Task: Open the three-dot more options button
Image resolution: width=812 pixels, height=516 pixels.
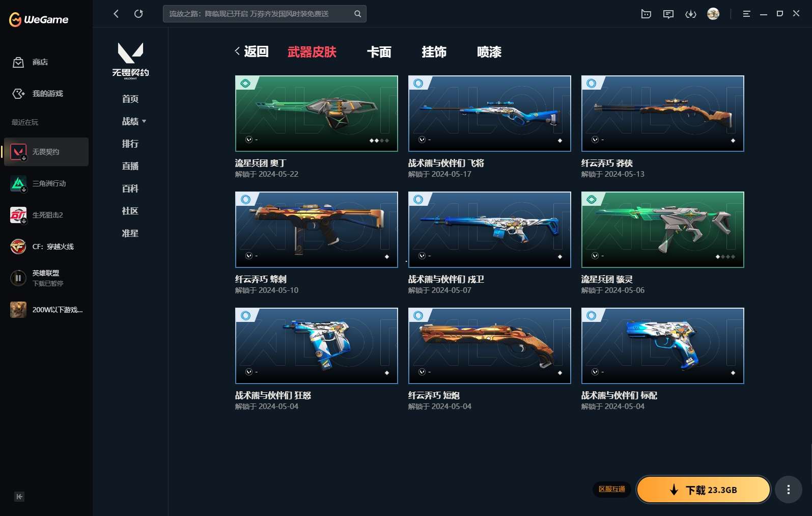Action: coord(788,490)
